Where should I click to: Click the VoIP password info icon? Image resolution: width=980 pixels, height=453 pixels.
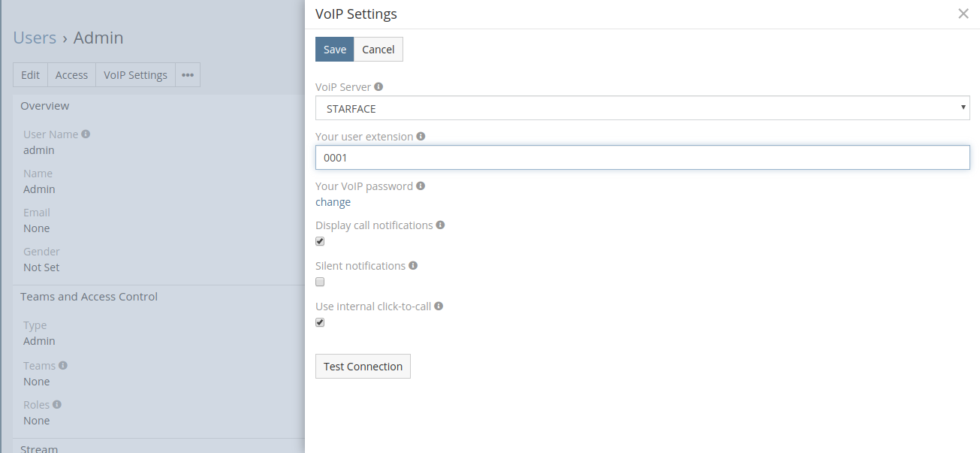click(x=421, y=186)
